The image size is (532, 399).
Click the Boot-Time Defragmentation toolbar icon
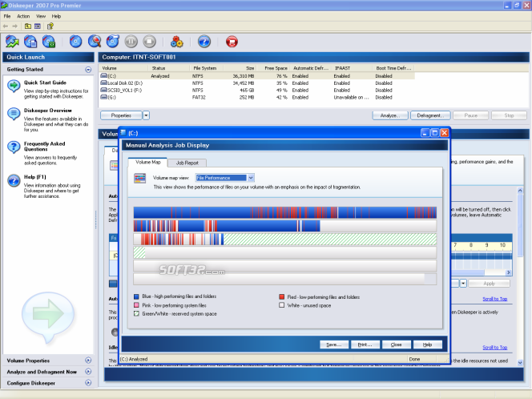(x=49, y=42)
